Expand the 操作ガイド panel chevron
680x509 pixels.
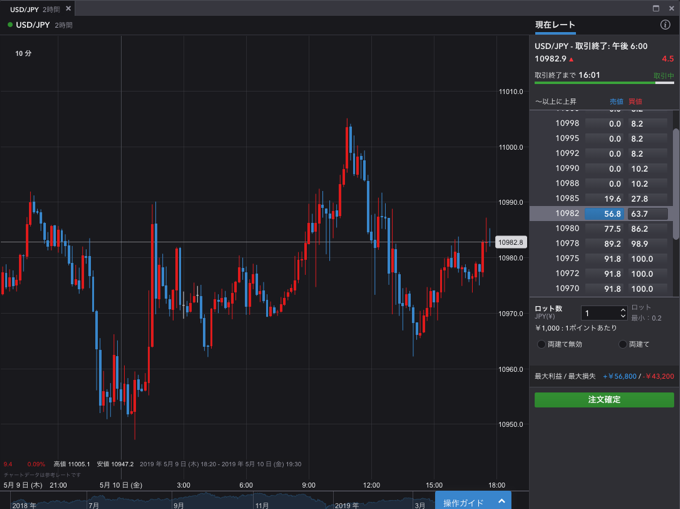pyautogui.click(x=501, y=501)
